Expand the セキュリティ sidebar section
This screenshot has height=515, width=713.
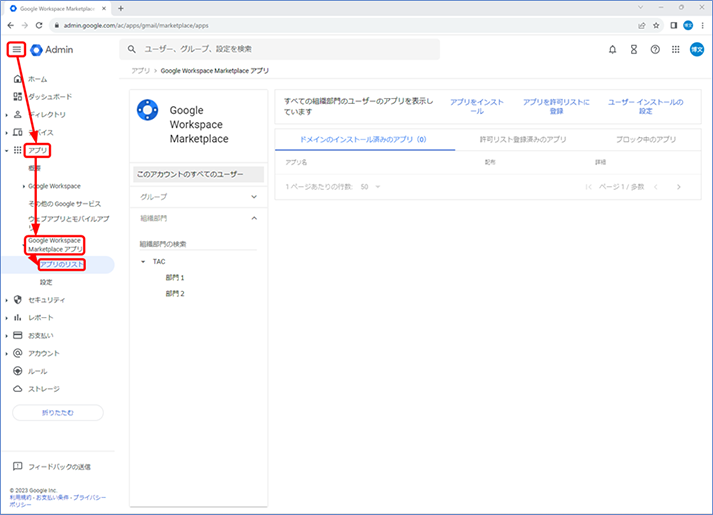[6, 300]
